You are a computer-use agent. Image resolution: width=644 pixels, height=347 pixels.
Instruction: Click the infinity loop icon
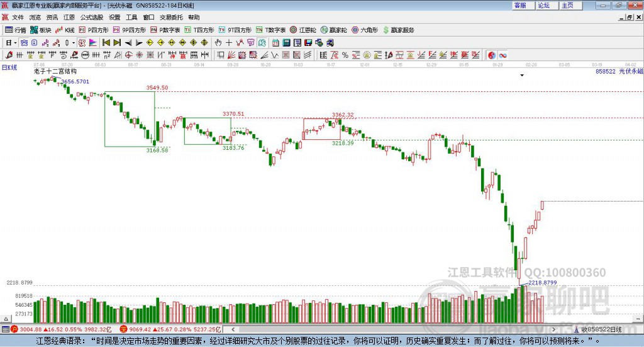point(502,55)
